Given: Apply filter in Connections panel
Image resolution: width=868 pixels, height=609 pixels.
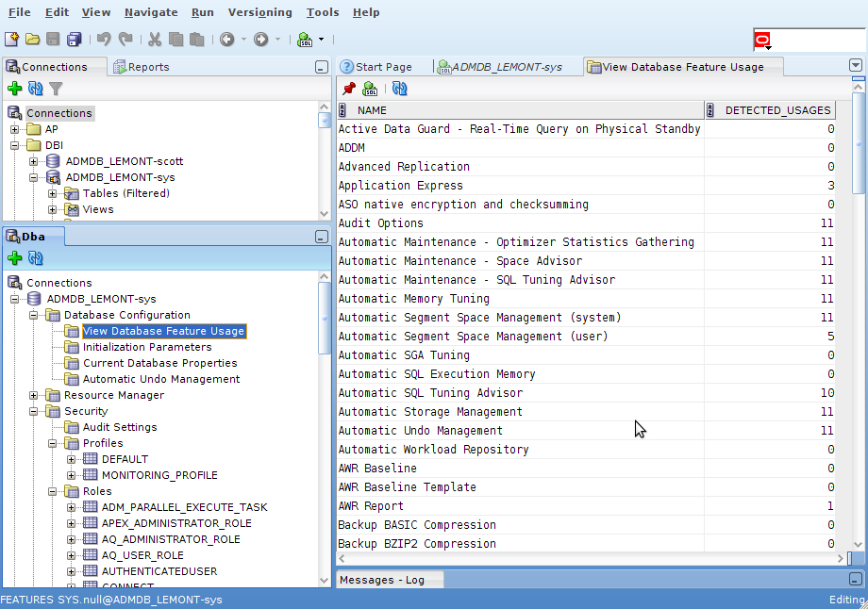Looking at the screenshot, I should pyautogui.click(x=56, y=88).
